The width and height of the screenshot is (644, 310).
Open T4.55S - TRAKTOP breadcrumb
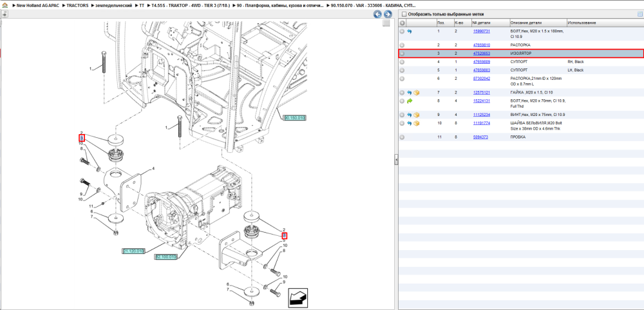click(x=191, y=6)
